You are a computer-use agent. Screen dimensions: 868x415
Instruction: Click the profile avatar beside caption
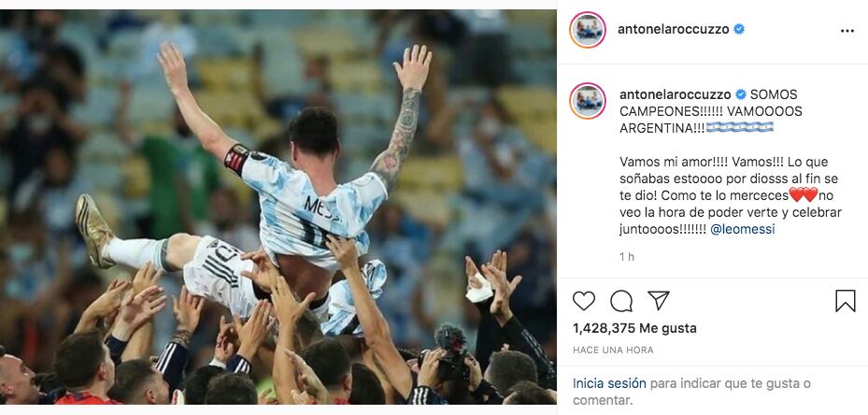(588, 101)
